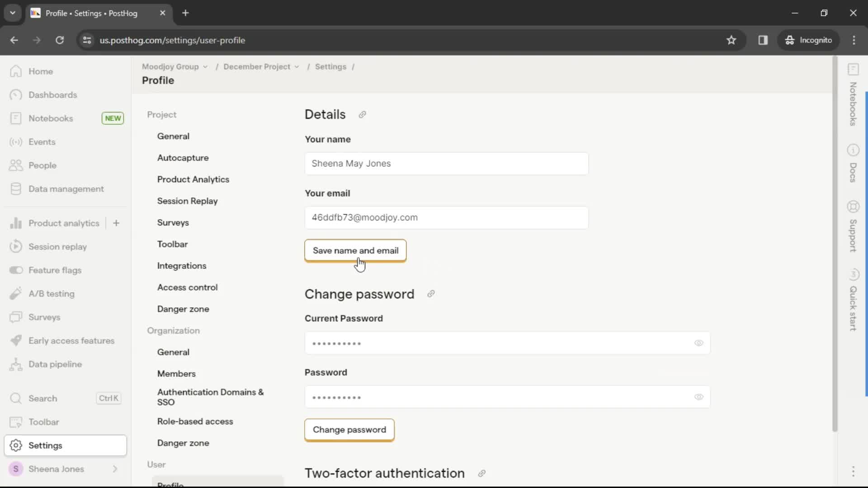The height and width of the screenshot is (488, 868).
Task: Open a new browser tab
Action: point(185,13)
